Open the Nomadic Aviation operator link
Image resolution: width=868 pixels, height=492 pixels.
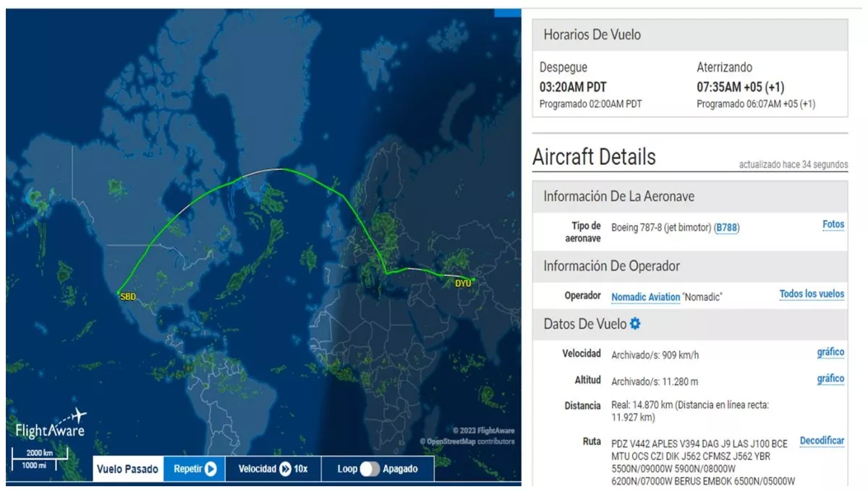coord(645,297)
